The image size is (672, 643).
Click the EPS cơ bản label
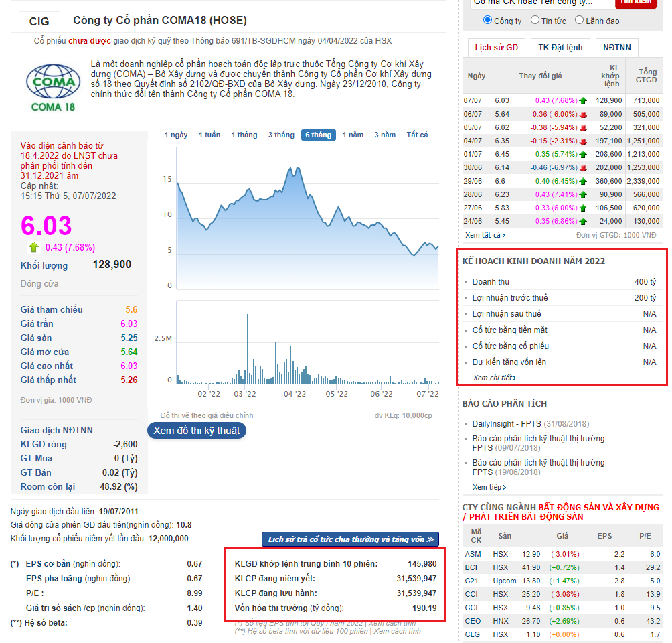pyautogui.click(x=48, y=564)
